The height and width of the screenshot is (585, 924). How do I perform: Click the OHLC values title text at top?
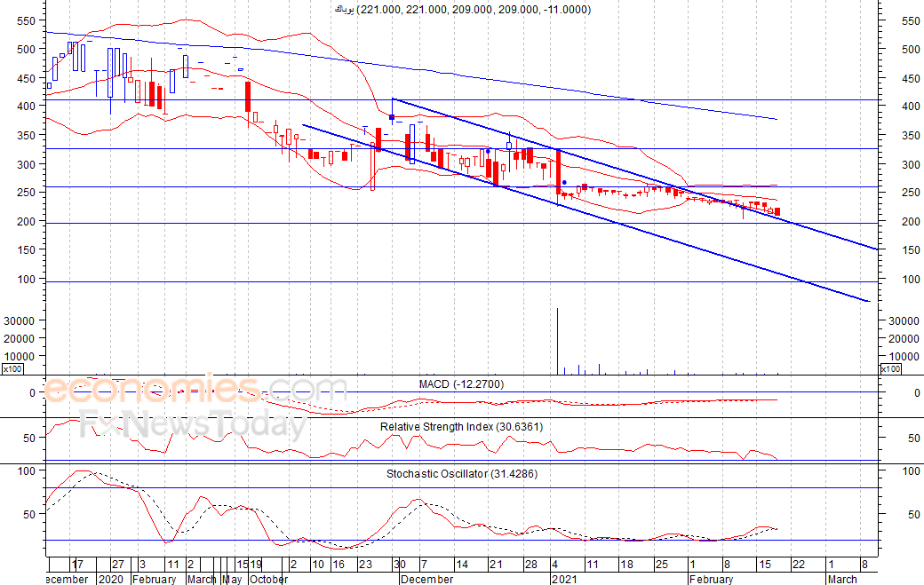462,10
